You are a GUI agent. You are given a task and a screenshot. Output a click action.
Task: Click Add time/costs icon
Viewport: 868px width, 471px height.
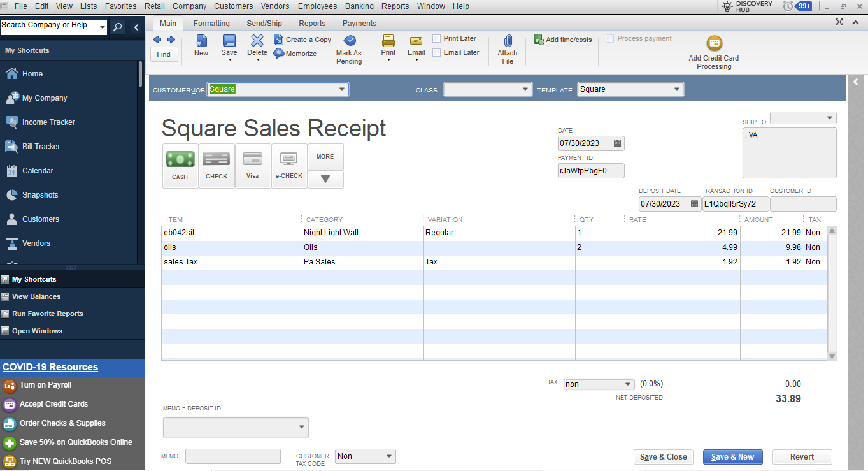tap(539, 40)
